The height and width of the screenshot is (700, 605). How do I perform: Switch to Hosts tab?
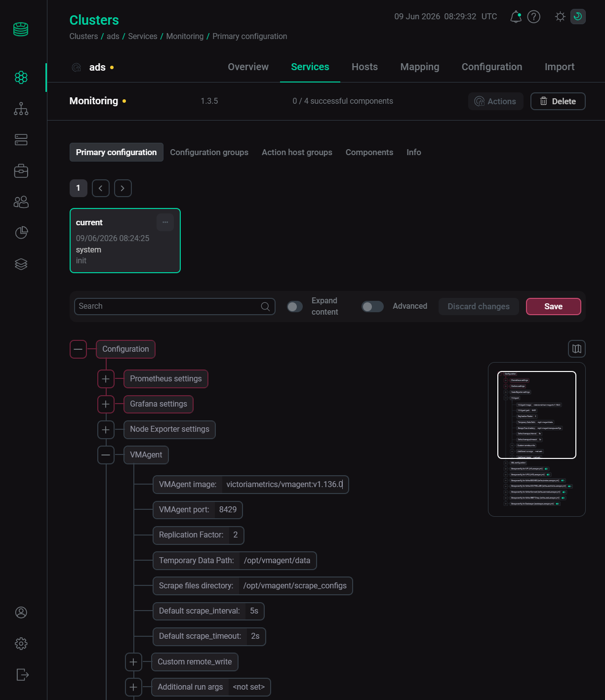(x=364, y=67)
